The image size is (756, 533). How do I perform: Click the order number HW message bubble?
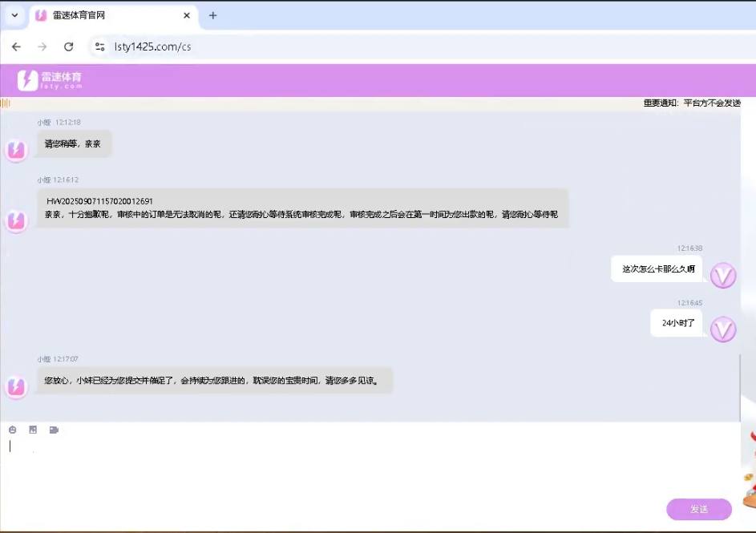coord(302,208)
